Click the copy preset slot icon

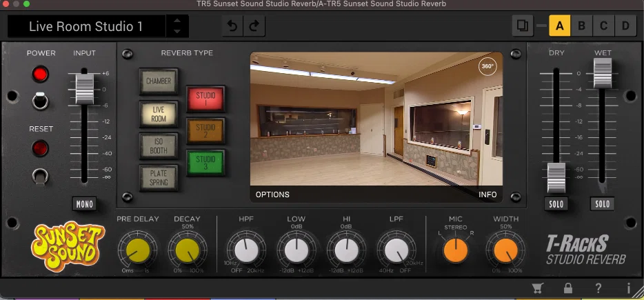[x=523, y=26]
